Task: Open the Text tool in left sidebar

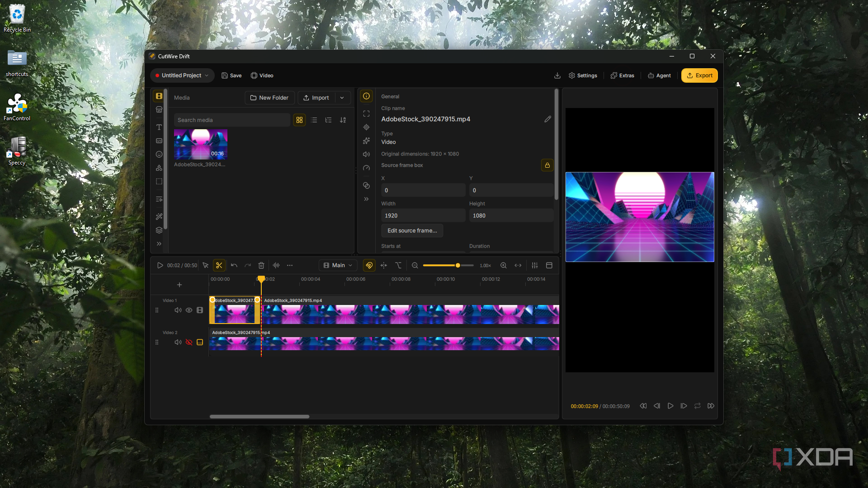Action: [159, 127]
